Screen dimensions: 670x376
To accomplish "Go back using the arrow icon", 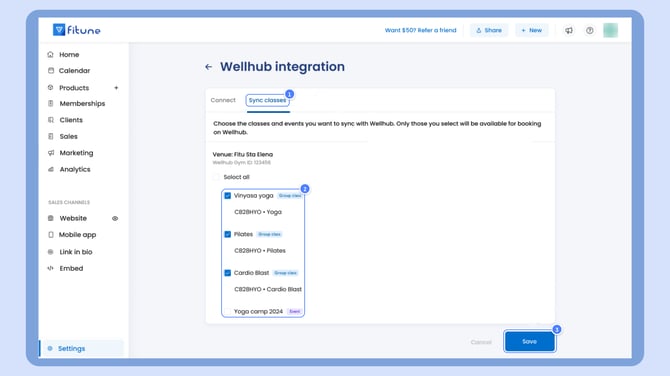I will tap(209, 67).
